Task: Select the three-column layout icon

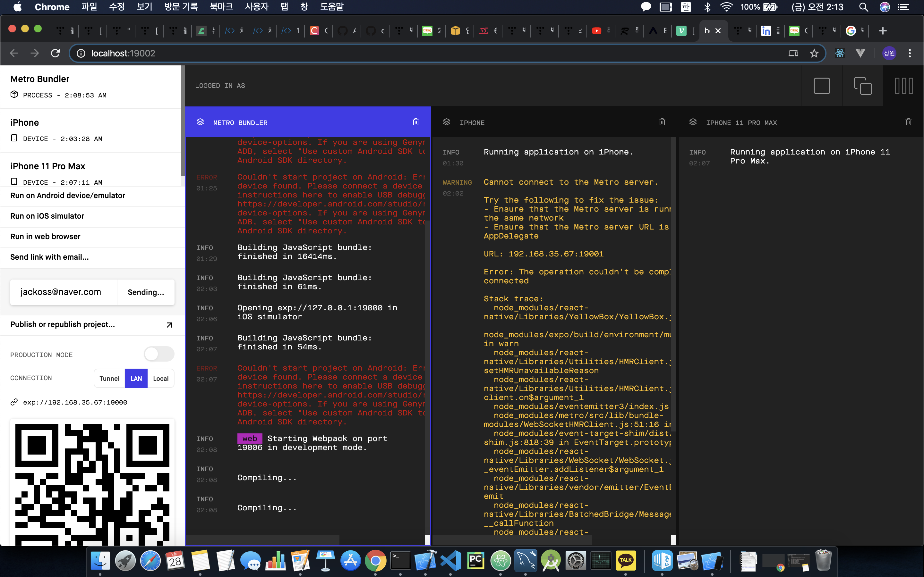Action: click(x=904, y=86)
